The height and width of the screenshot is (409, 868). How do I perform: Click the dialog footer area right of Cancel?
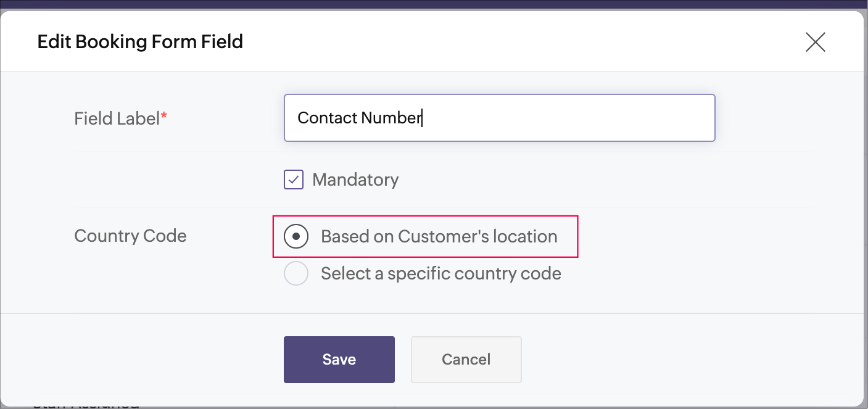[x=679, y=360]
